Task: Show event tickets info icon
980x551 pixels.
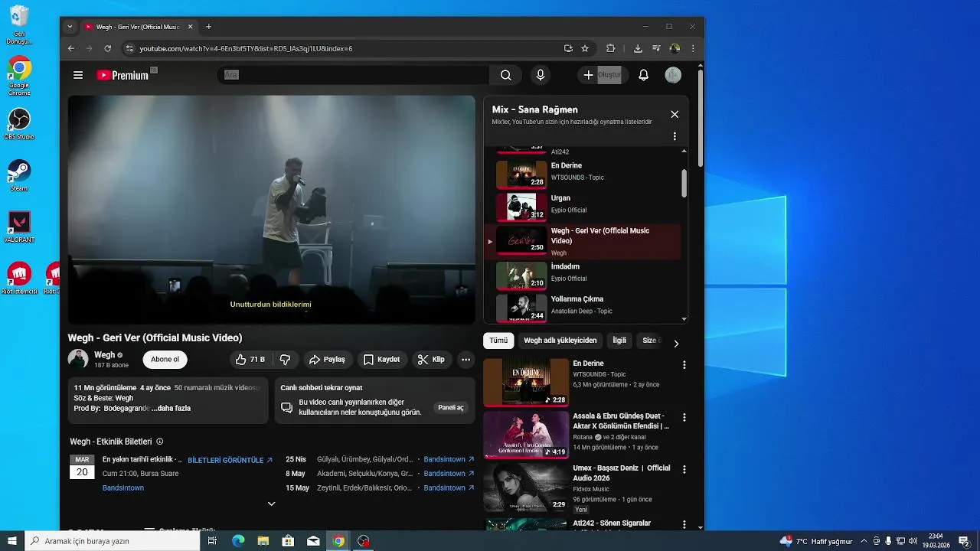Action: (159, 442)
